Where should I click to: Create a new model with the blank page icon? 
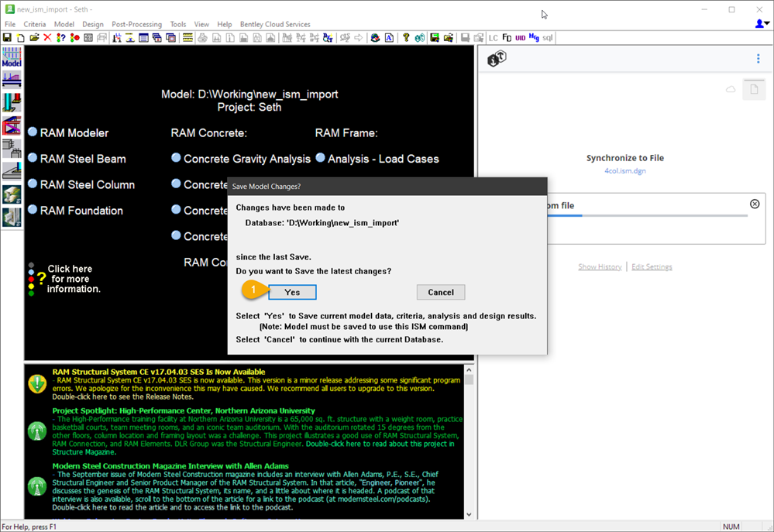(20, 37)
